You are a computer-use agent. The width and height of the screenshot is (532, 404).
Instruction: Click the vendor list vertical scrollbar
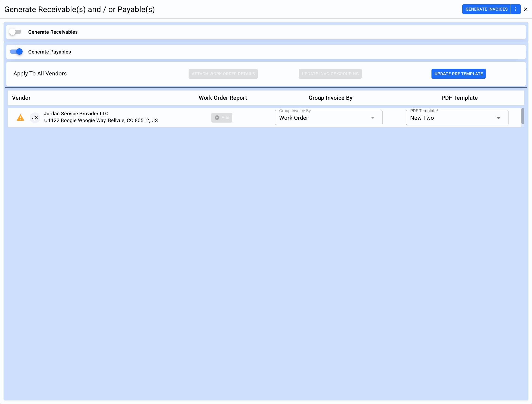(523, 116)
